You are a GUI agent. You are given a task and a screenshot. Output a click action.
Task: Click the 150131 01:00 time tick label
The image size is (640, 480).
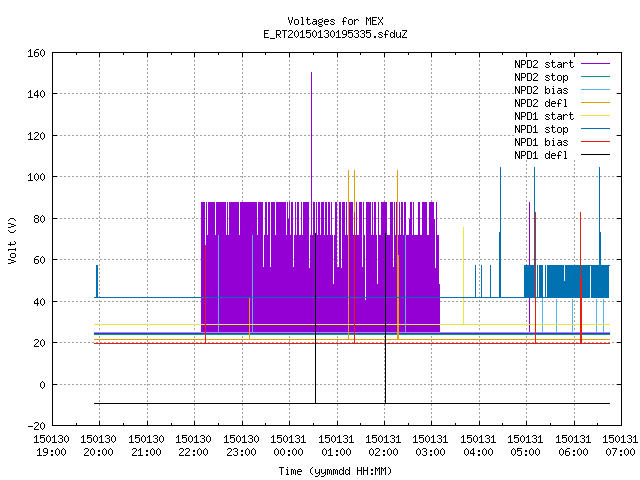point(336,446)
